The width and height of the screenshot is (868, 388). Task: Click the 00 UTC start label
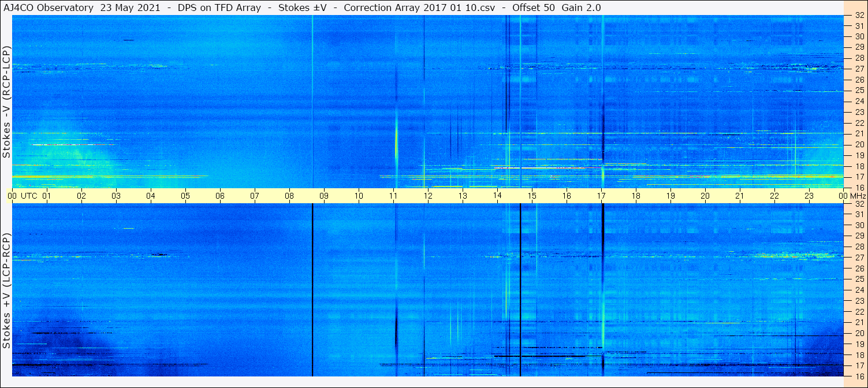(x=23, y=196)
